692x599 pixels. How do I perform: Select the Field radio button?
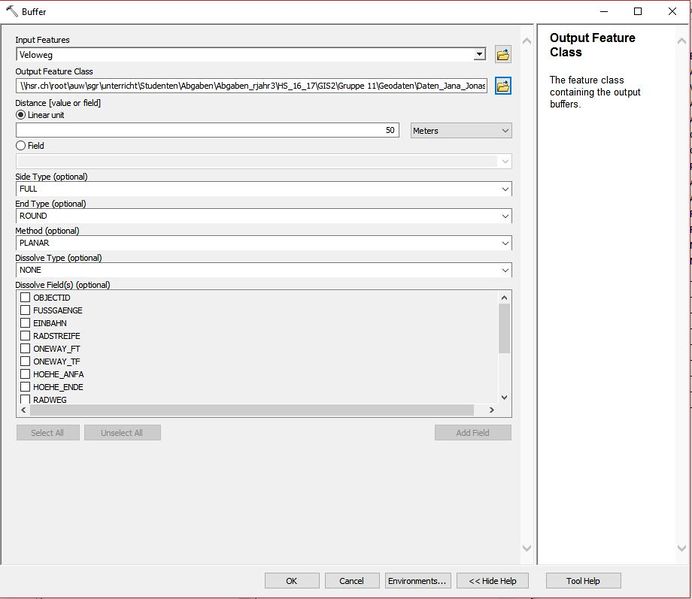(21, 146)
